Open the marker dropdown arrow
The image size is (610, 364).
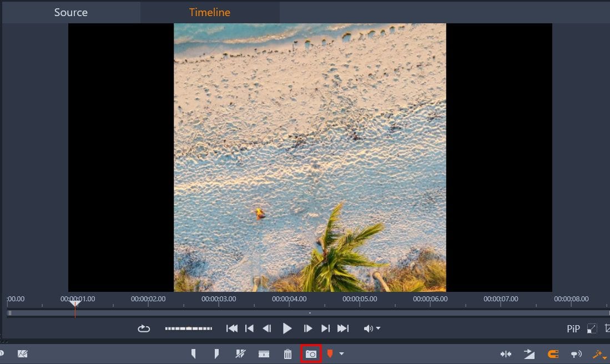coord(341,353)
